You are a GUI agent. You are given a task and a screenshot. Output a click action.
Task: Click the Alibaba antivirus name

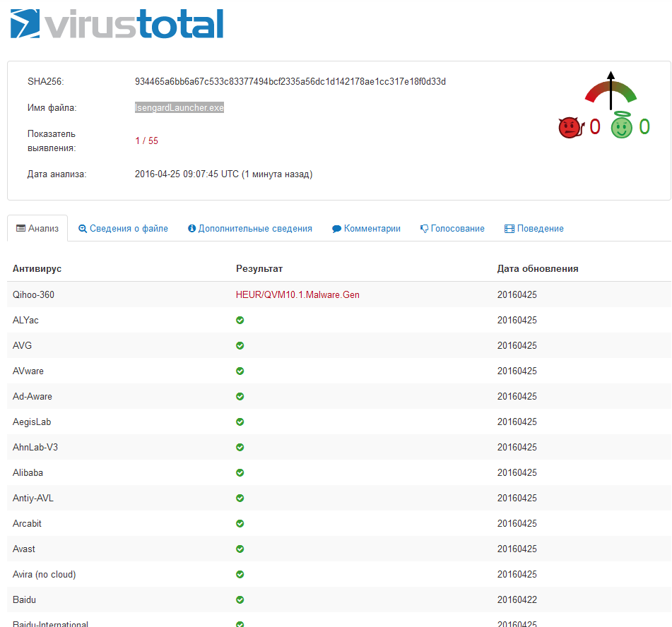pos(28,472)
